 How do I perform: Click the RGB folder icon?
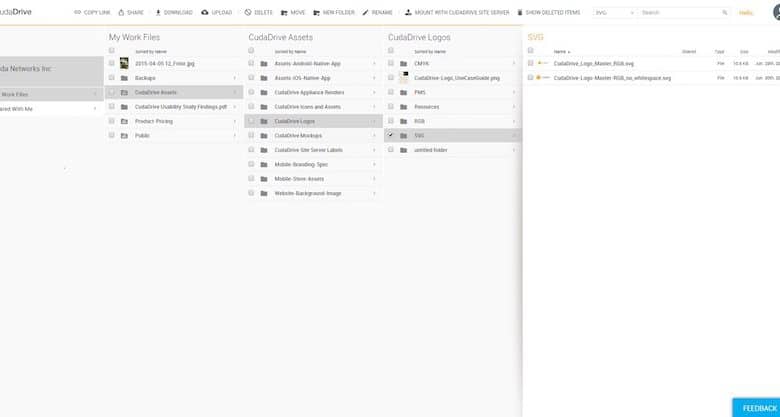coord(404,121)
